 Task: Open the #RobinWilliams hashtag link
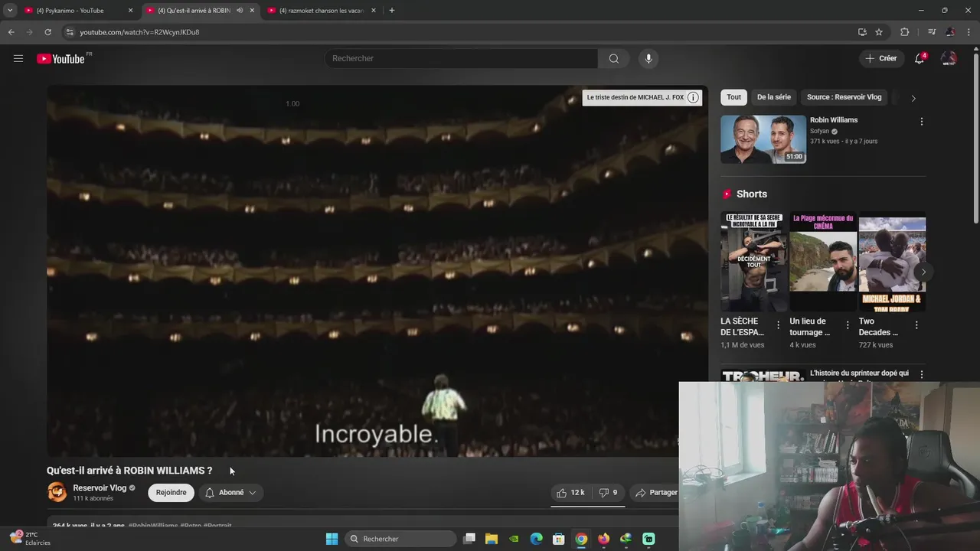point(152,526)
